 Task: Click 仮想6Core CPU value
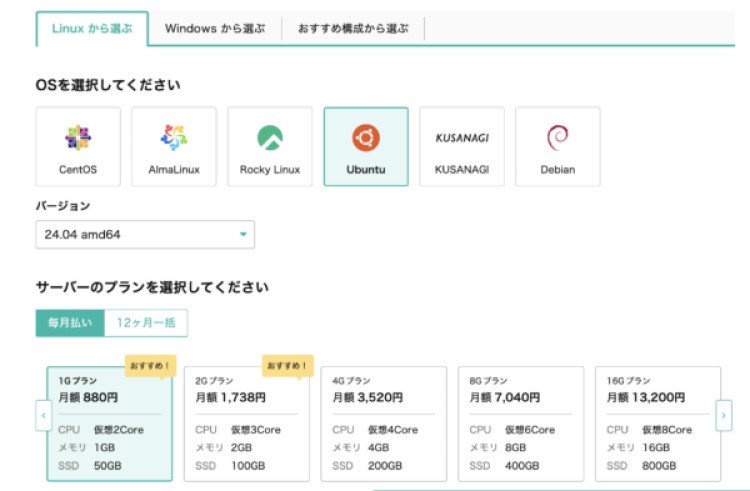(530, 430)
